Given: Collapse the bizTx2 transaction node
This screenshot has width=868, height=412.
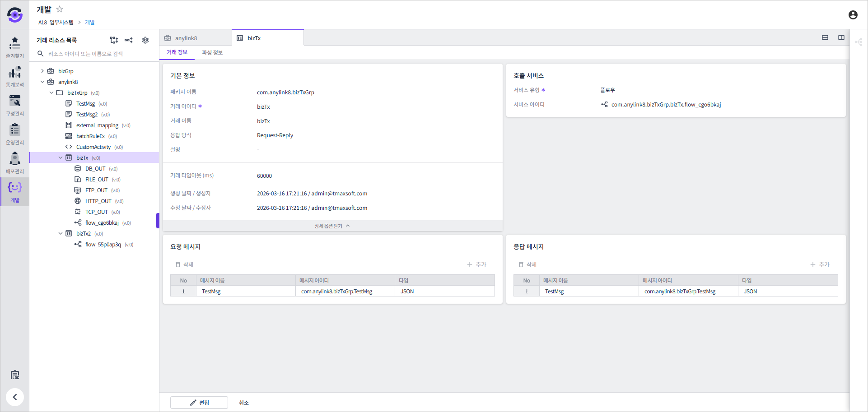Looking at the screenshot, I should coord(61,233).
